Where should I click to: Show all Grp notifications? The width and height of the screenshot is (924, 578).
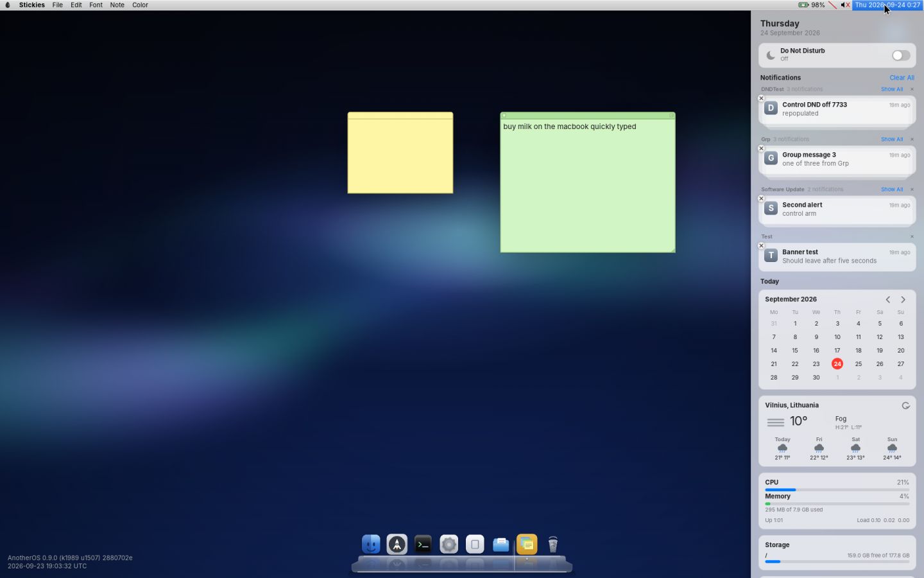pos(891,139)
